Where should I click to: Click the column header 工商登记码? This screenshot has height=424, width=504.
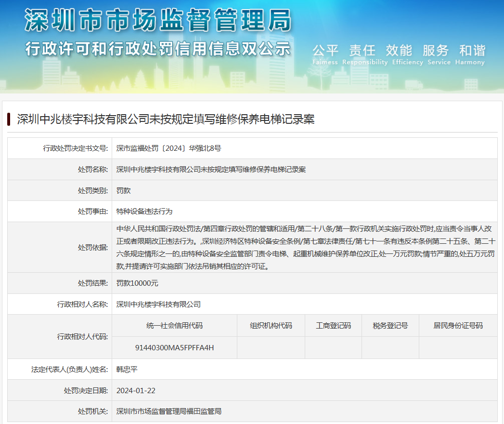[x=333, y=326]
